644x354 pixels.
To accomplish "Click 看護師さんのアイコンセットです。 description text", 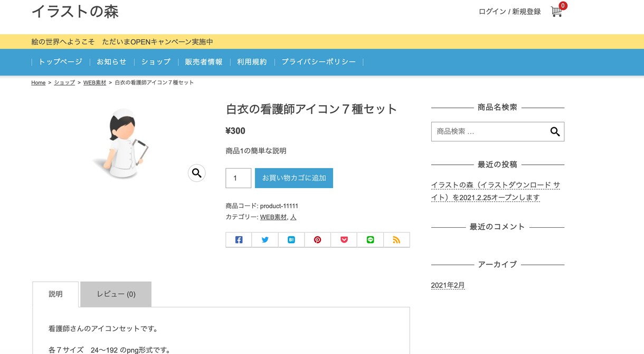I will [x=103, y=329].
